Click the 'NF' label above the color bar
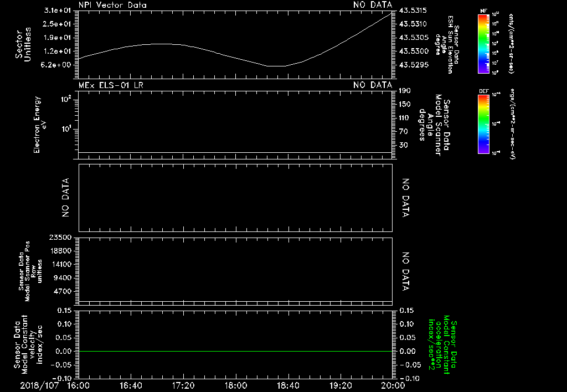 [483, 11]
